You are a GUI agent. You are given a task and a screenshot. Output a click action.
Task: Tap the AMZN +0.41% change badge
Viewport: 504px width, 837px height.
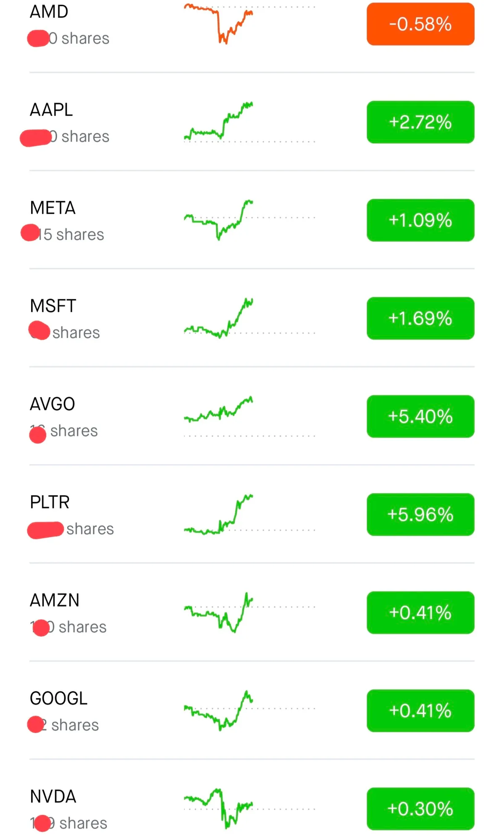(x=420, y=613)
